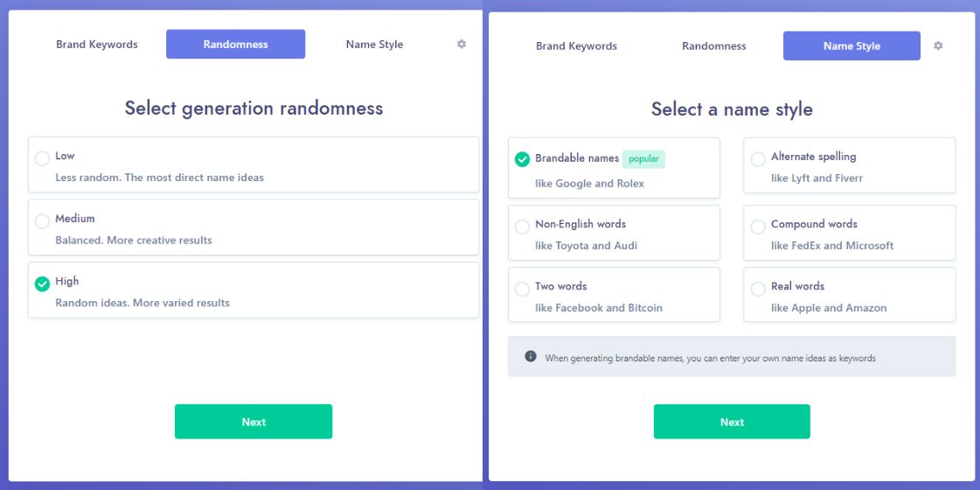
Task: Click the popular badge on Brandable names
Action: pyautogui.click(x=643, y=159)
